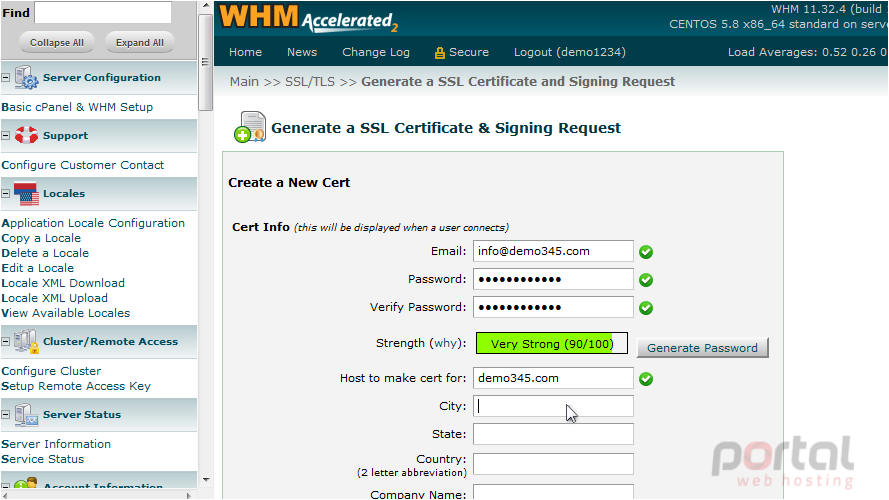Open Application Locale Configuration
889x500 pixels.
(x=93, y=223)
